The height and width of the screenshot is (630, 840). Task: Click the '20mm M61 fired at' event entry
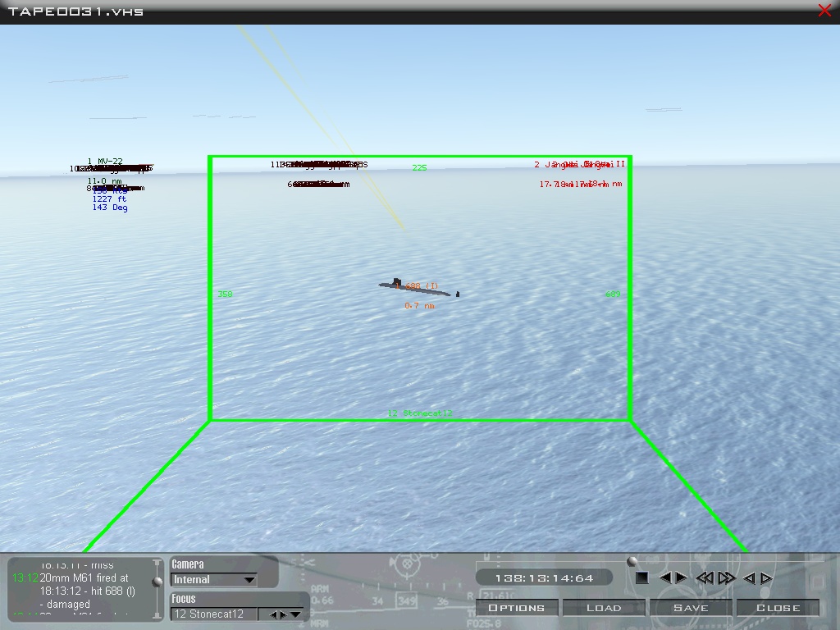coord(84,578)
